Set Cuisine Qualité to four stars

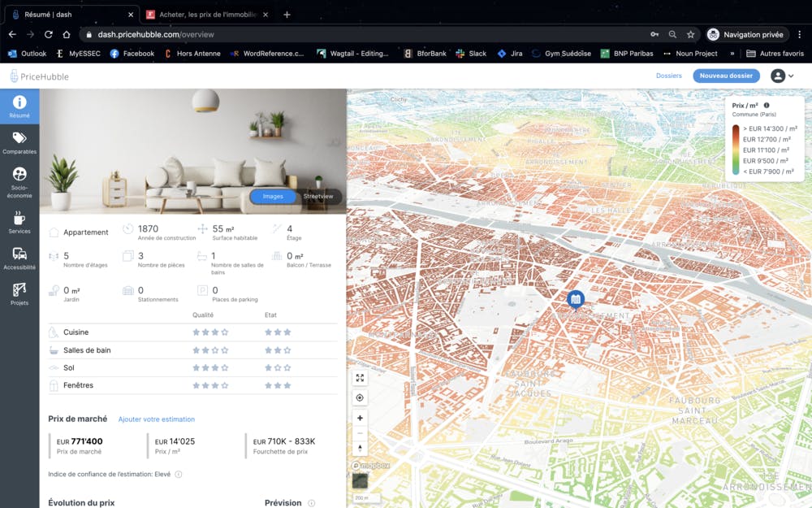pyautogui.click(x=225, y=332)
